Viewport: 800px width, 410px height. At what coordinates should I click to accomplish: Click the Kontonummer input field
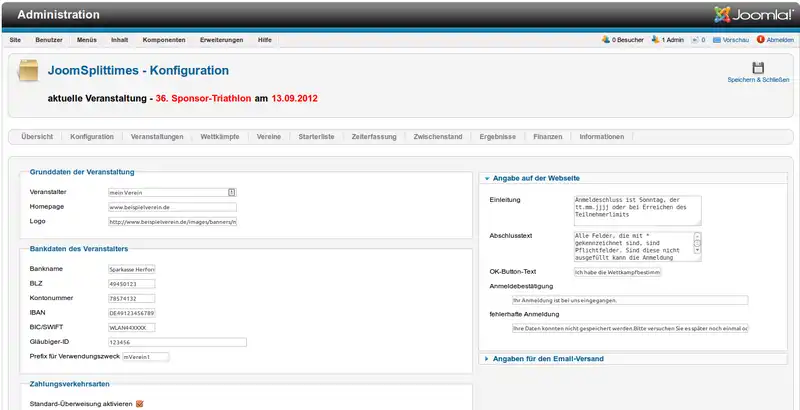tap(132, 298)
